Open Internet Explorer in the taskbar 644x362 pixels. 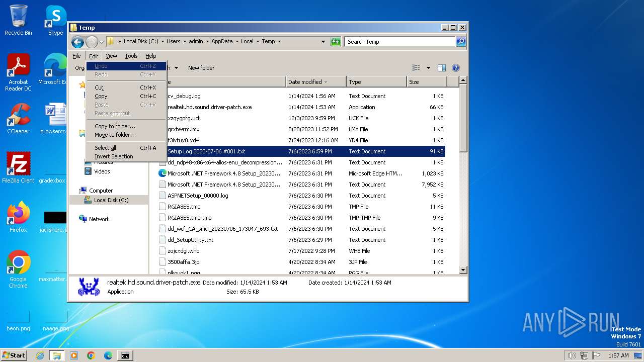[40, 355]
